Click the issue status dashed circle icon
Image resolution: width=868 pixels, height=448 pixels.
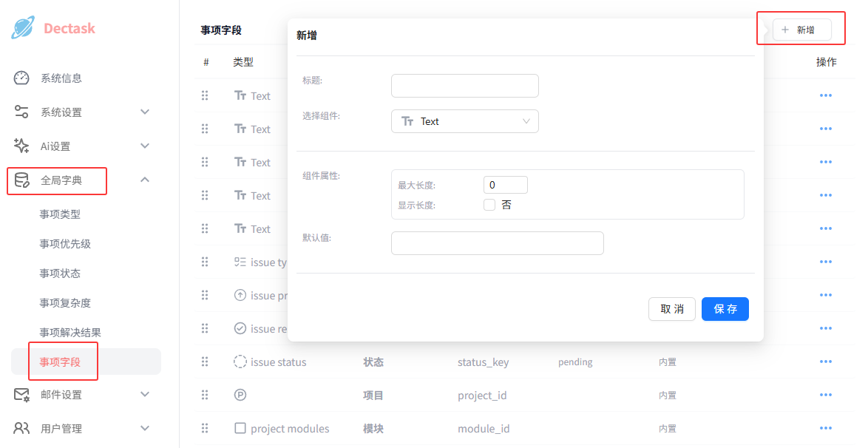click(240, 362)
